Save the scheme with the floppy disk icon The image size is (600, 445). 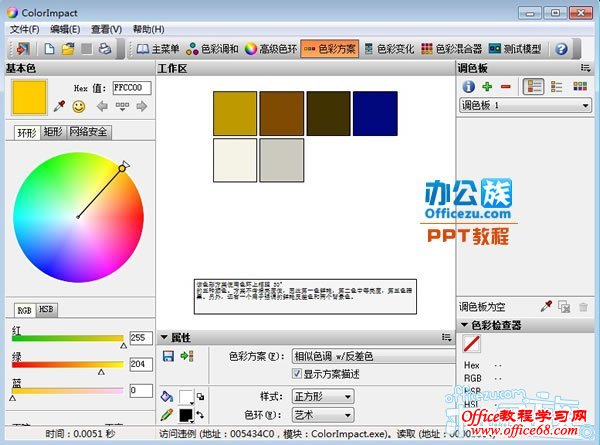point(168,356)
